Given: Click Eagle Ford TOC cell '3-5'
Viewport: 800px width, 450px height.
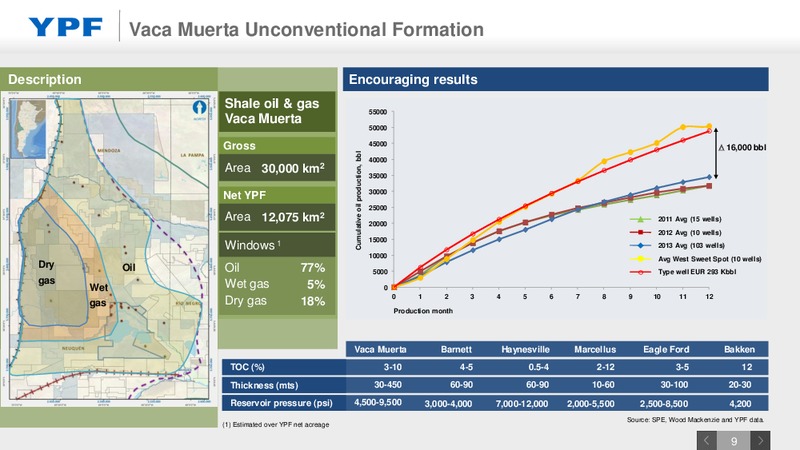Looking at the screenshot, I should [x=682, y=367].
